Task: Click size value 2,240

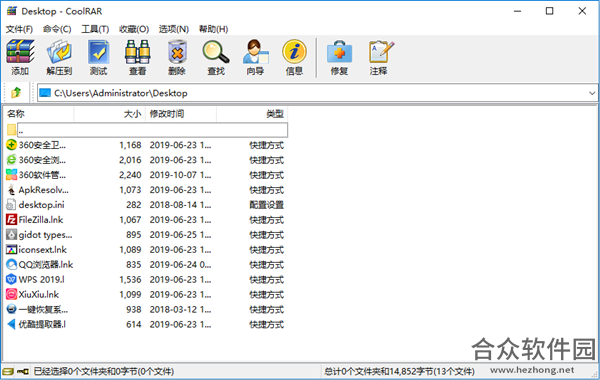Action: point(130,175)
